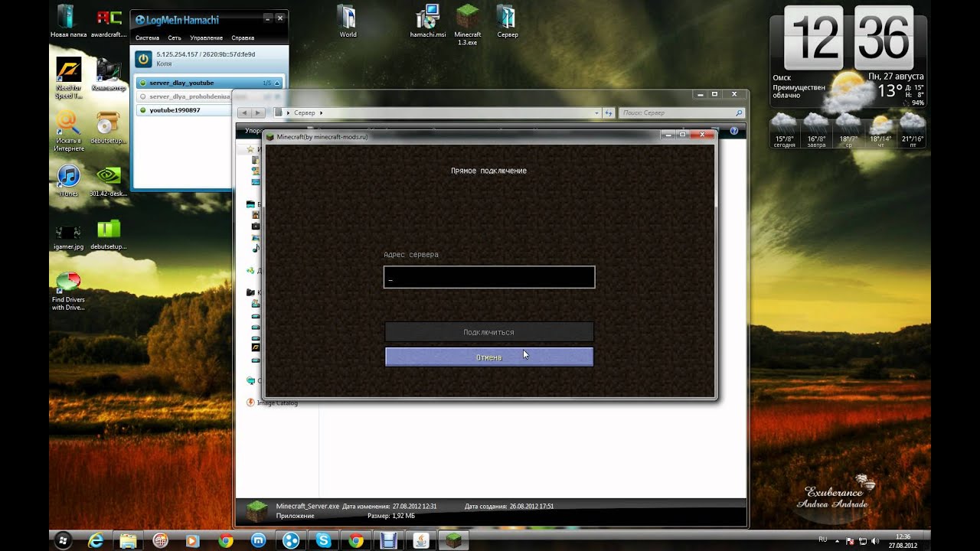The image size is (980, 551).
Task: Select the upper debutsetup installer icon beside Искать в Интернете
Action: tap(108, 126)
